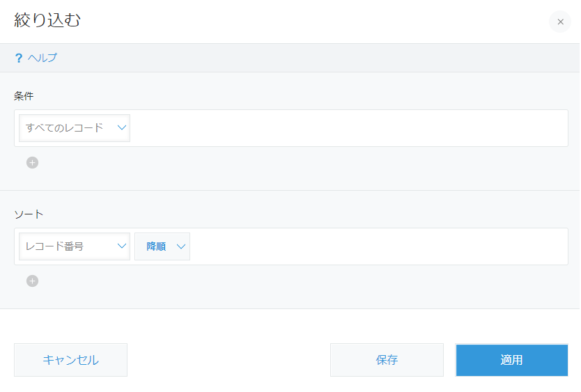Click the chevron arrow beside 降順

pyautogui.click(x=181, y=246)
